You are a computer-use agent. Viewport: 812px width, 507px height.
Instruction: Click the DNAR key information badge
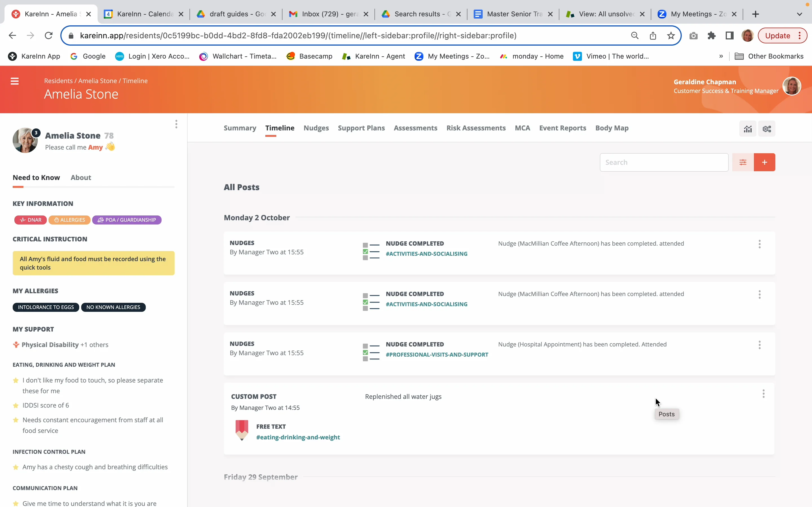[30, 220]
